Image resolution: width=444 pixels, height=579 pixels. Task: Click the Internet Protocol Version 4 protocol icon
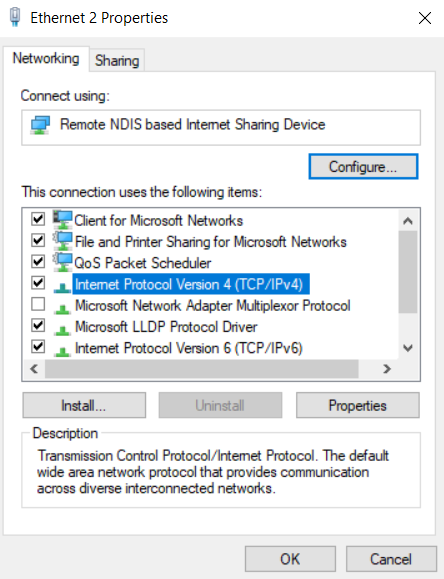[x=62, y=287]
